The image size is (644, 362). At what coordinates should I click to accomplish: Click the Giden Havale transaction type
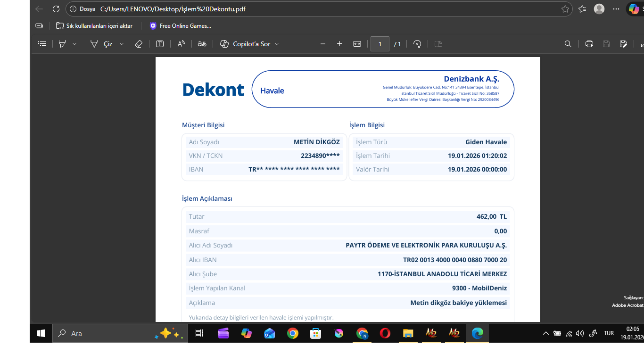coord(486,142)
